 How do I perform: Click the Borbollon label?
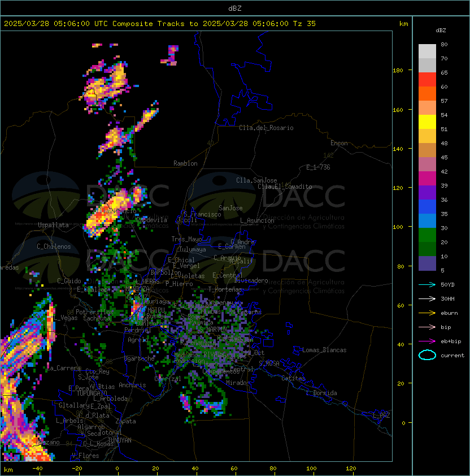(x=166, y=272)
